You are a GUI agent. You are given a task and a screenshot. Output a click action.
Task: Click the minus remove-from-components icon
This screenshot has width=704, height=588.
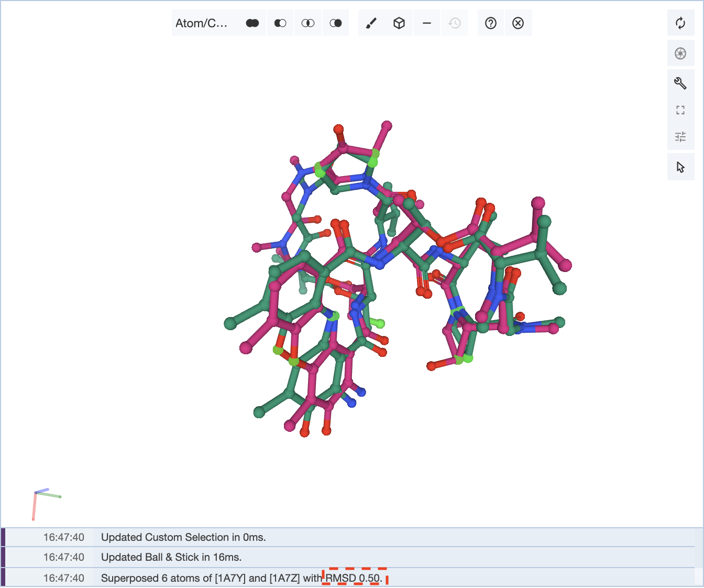pyautogui.click(x=427, y=23)
